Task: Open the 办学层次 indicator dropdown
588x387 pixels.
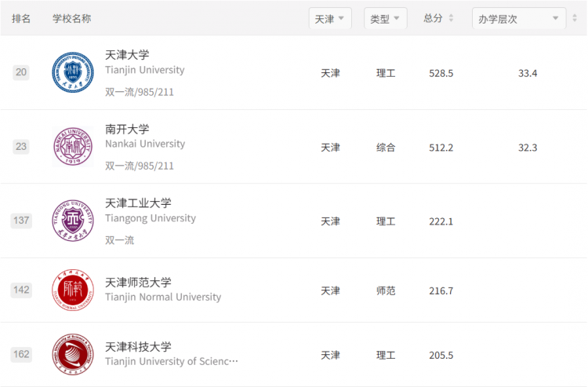Action: [519, 18]
